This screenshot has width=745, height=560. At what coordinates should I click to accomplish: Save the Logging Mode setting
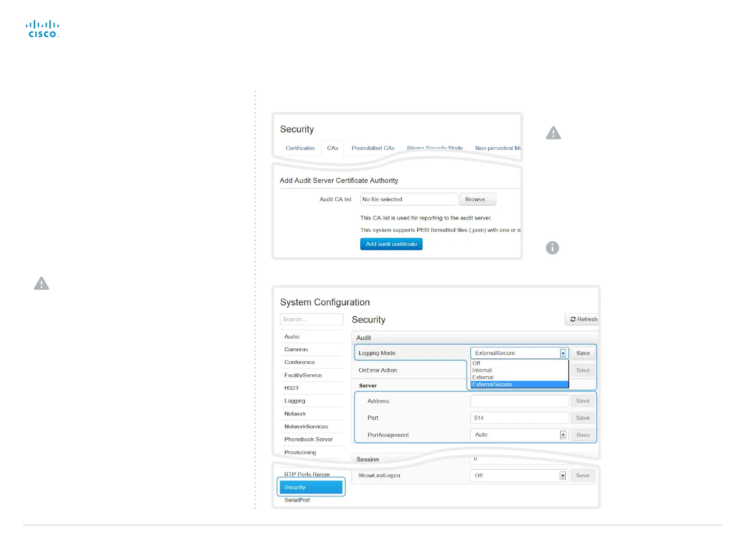click(x=583, y=353)
